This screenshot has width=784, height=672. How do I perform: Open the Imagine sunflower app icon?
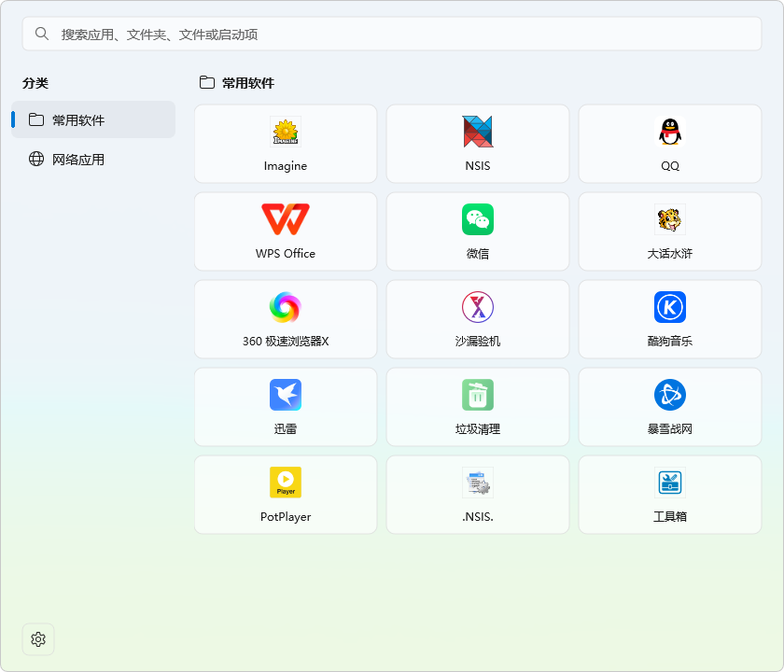(286, 132)
